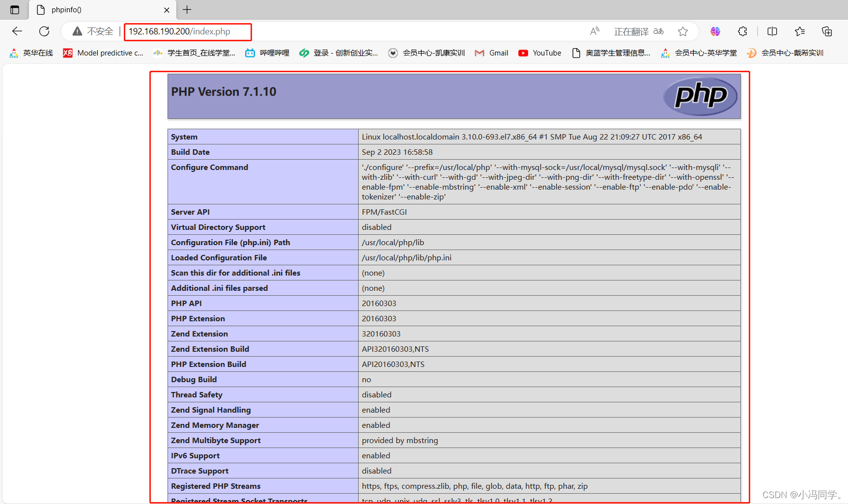Click the Registered PHP Streams label
The width and height of the screenshot is (848, 504).
click(x=216, y=486)
